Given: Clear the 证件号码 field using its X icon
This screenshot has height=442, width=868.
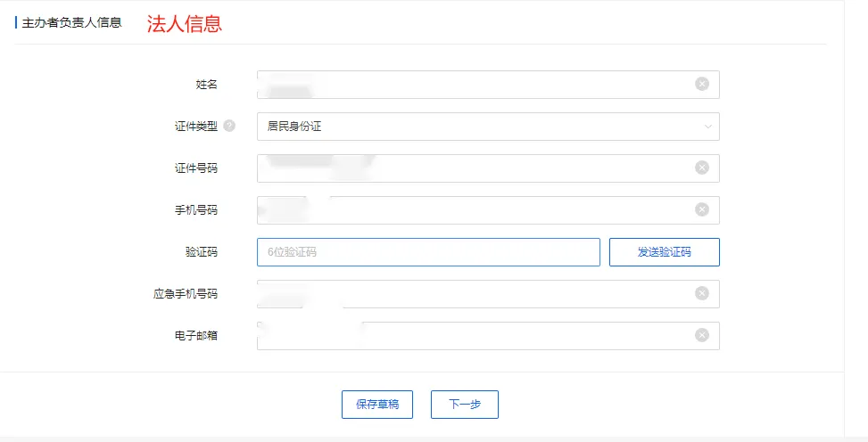Looking at the screenshot, I should pos(702,168).
